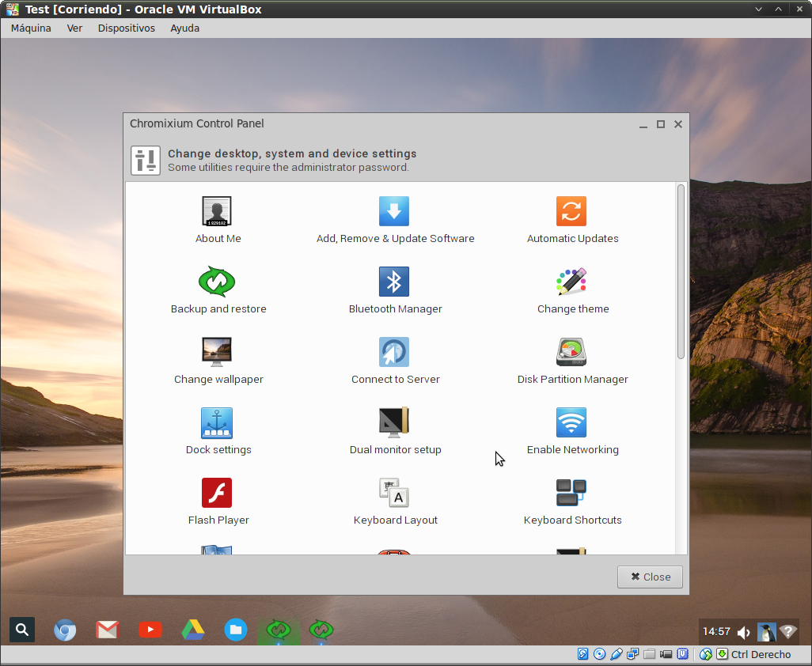Open Keyboard Shortcuts settings
Image resolution: width=812 pixels, height=666 pixels.
click(x=571, y=494)
